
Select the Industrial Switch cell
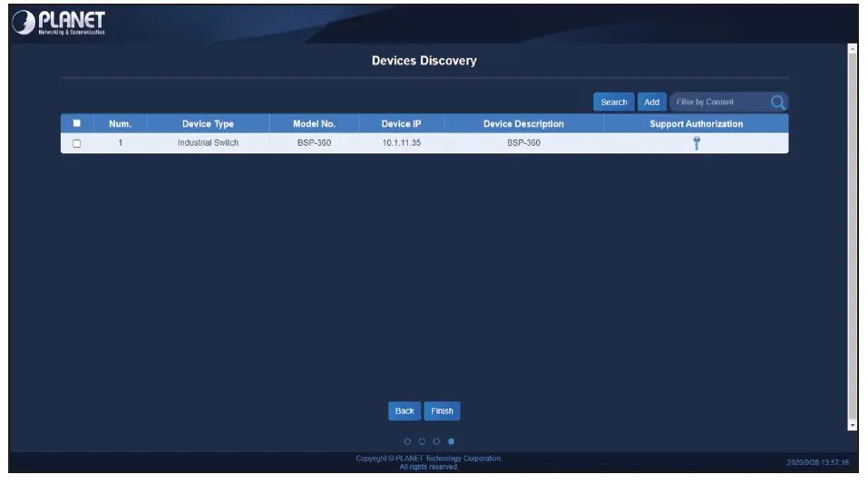point(208,142)
